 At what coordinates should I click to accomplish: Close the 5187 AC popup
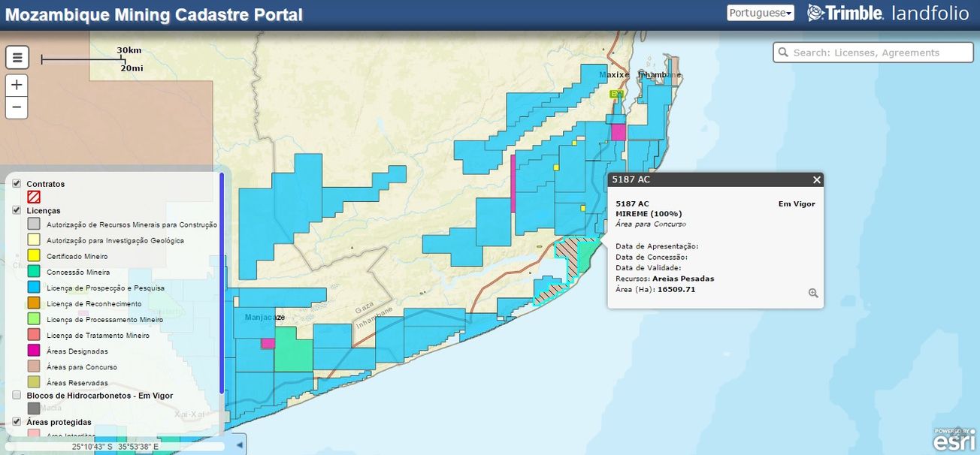point(817,179)
